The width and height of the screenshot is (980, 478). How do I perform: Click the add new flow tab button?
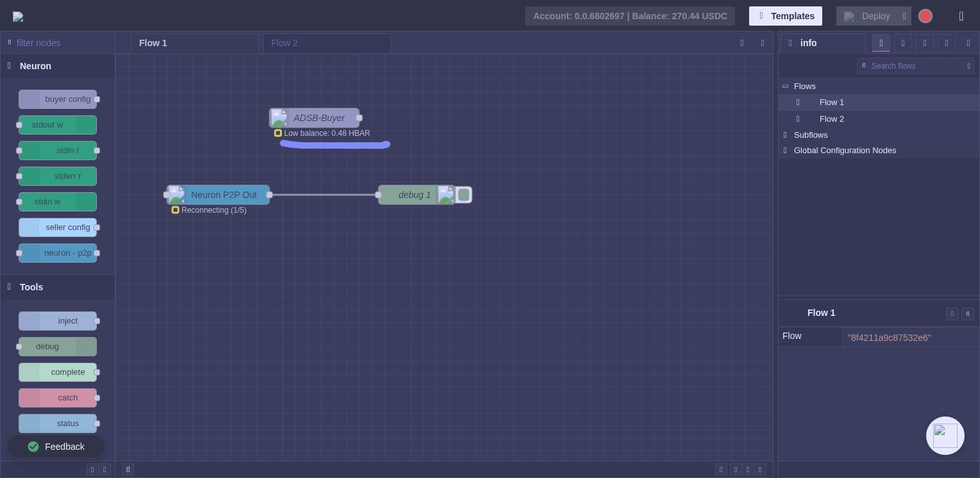(x=742, y=43)
